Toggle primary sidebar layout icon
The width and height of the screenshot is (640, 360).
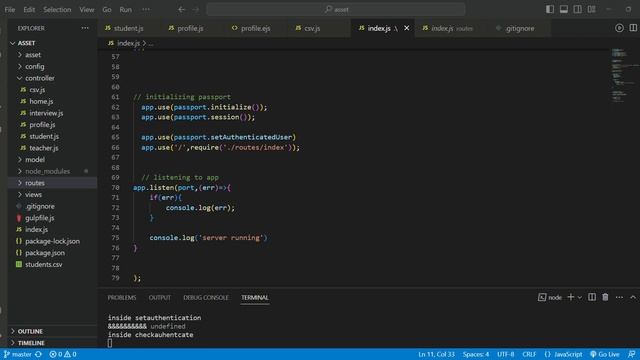point(550,9)
